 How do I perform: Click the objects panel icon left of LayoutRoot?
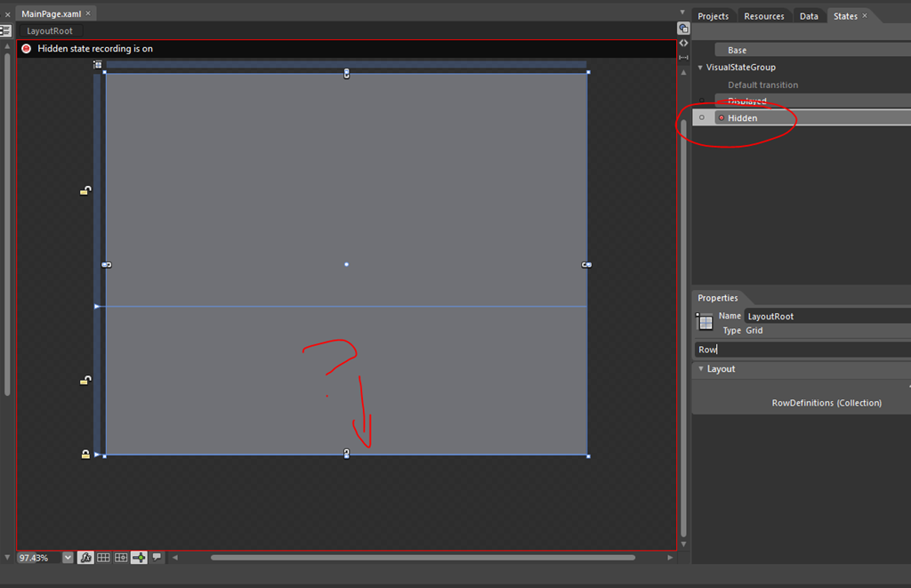5,31
